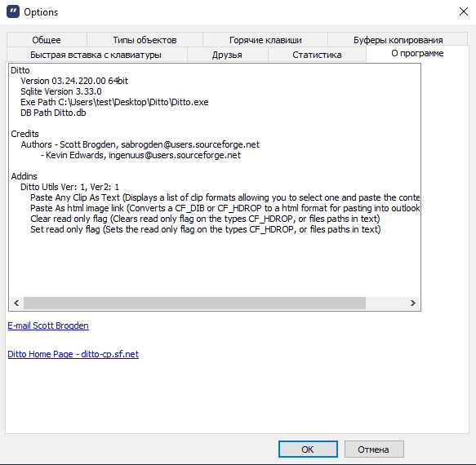Click the Version 03.24.220.00 64bit line

tap(74, 81)
